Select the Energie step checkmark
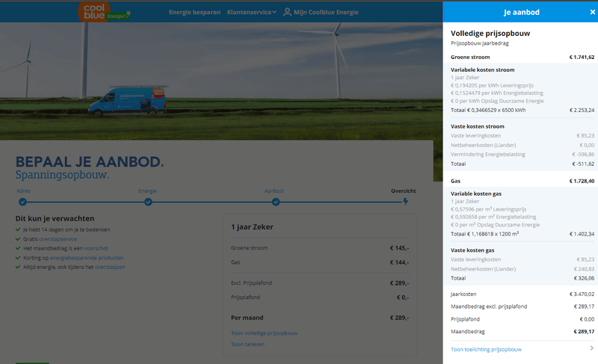This screenshot has width=598, height=364. [148, 202]
